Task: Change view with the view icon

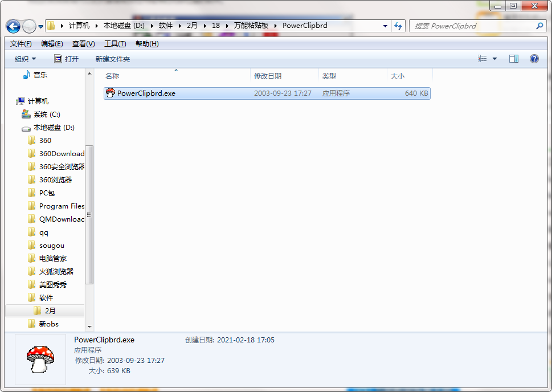Action: 483,59
